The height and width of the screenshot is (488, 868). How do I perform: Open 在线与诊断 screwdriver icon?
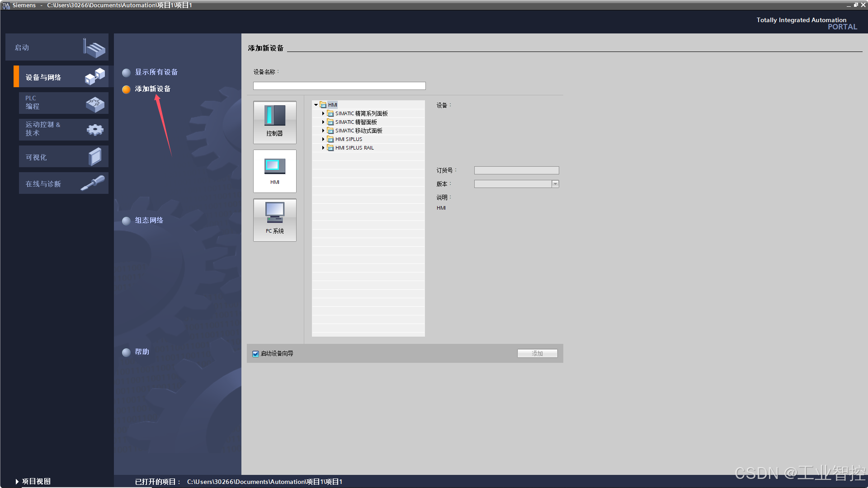tap(93, 183)
